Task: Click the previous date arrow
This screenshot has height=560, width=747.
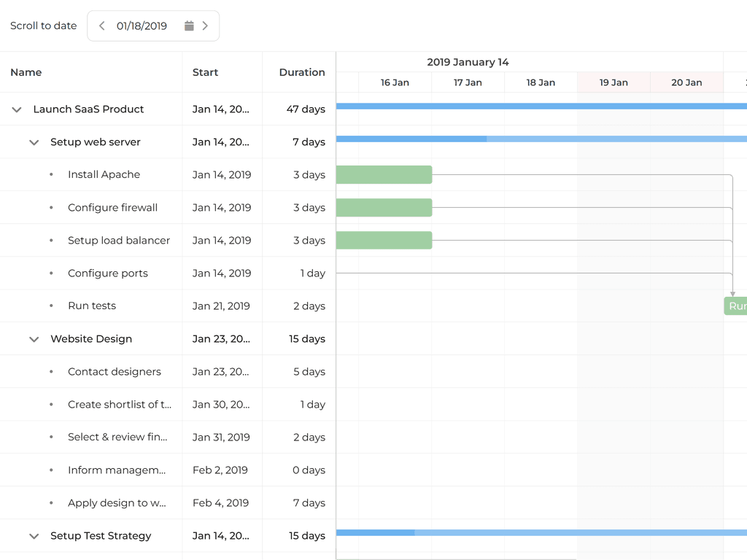Action: 102,26
